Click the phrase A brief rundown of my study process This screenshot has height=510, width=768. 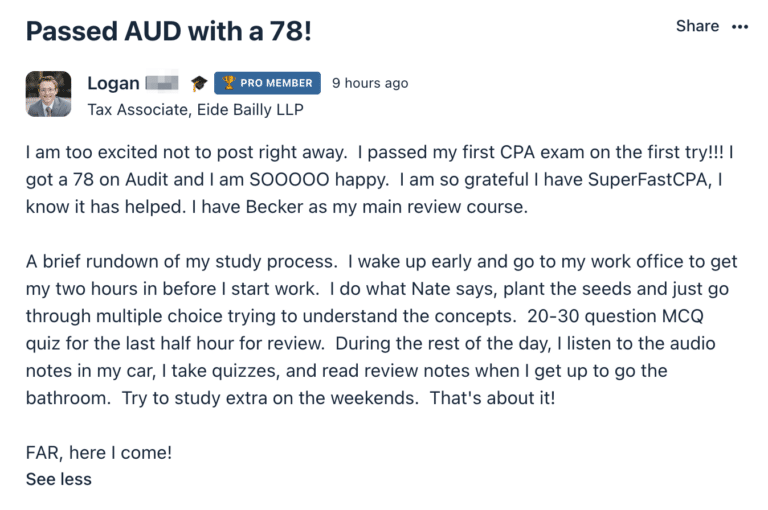tap(182, 262)
